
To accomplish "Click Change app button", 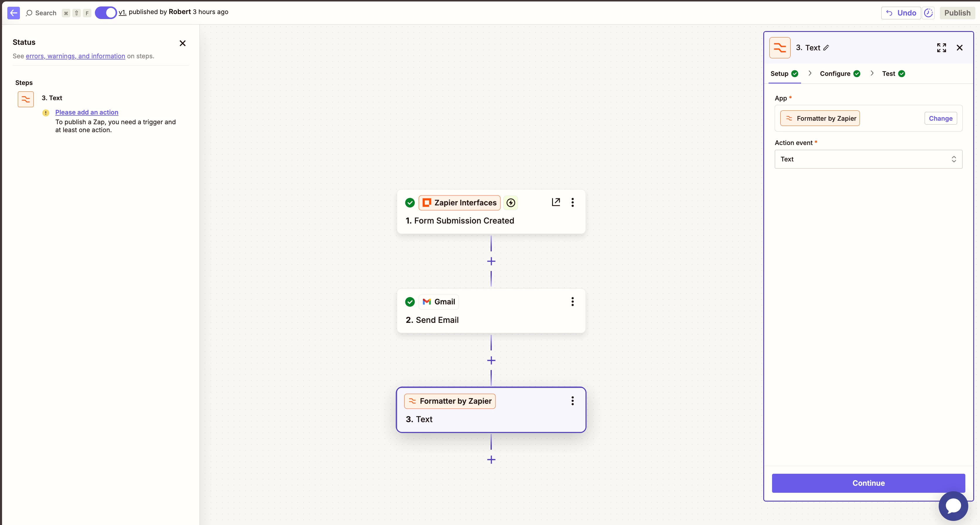I will [x=940, y=118].
